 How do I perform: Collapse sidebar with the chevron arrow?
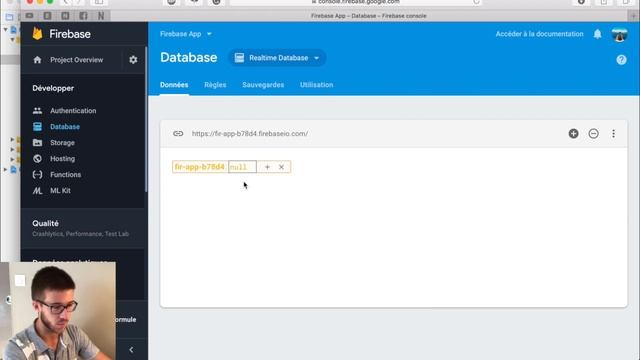click(x=131, y=350)
